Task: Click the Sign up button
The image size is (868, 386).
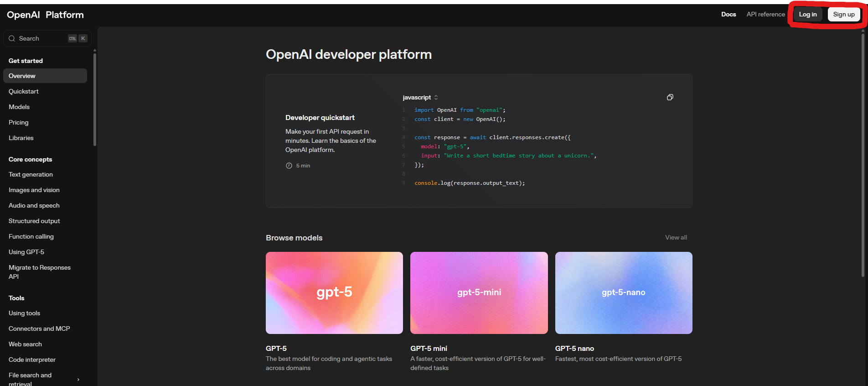Action: [x=844, y=15]
